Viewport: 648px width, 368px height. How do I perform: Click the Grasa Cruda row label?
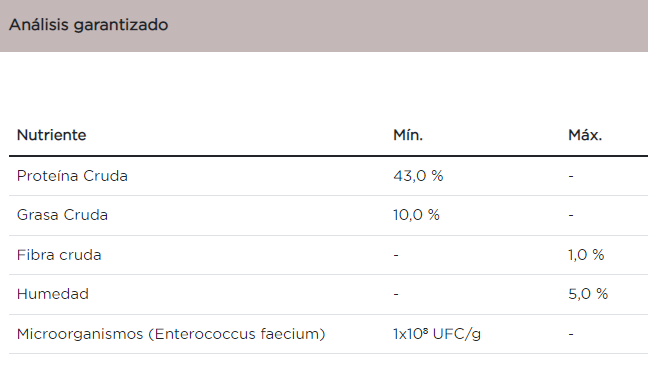[x=62, y=215]
